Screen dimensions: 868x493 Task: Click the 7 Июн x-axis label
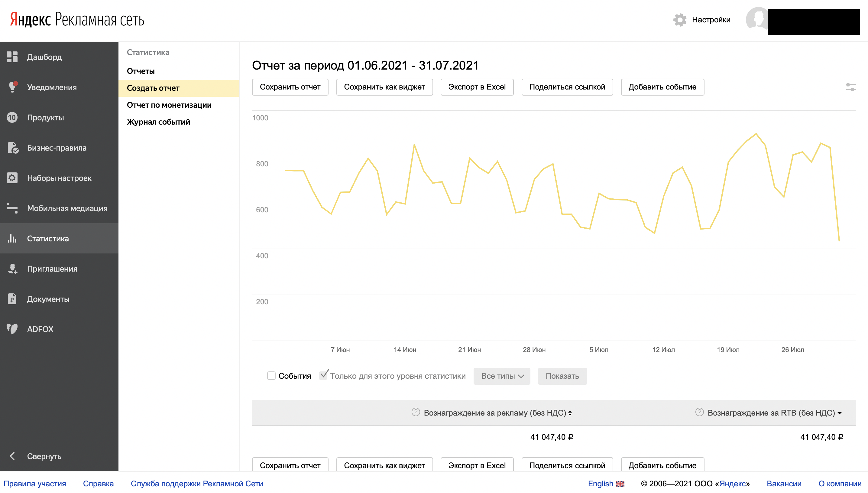point(340,349)
